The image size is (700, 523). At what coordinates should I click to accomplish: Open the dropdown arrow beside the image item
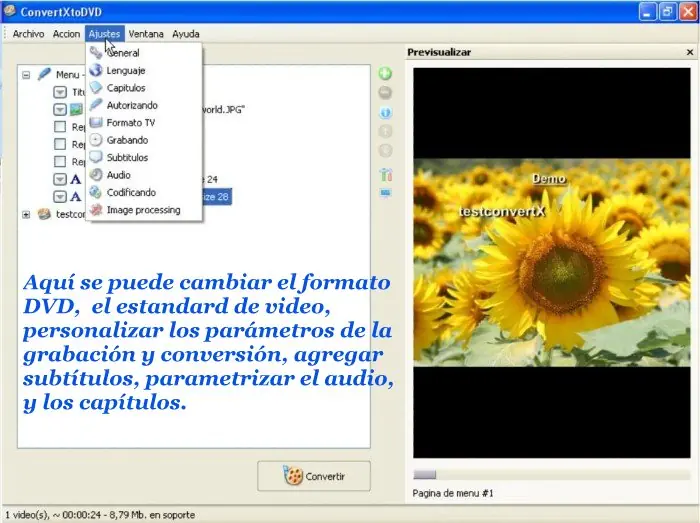point(60,109)
